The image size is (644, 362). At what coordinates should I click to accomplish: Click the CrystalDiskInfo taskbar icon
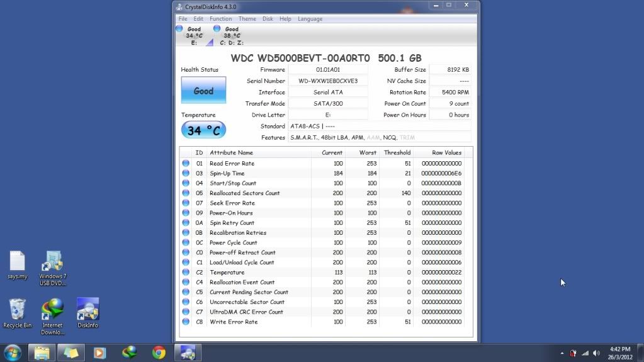pyautogui.click(x=188, y=353)
